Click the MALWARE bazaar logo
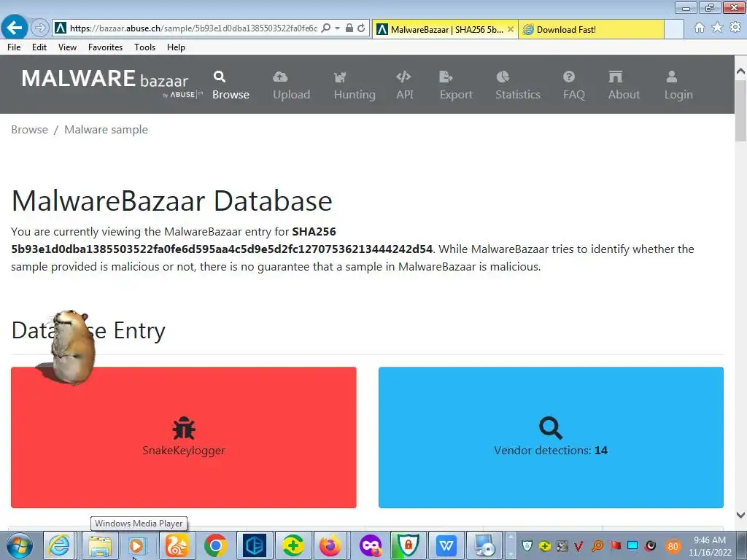This screenshot has height=560, width=747. click(111, 83)
